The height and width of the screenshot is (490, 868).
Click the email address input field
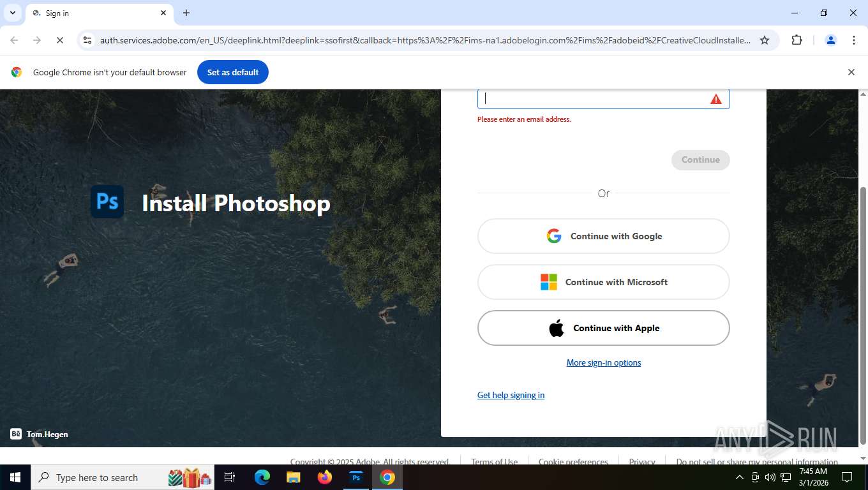603,99
